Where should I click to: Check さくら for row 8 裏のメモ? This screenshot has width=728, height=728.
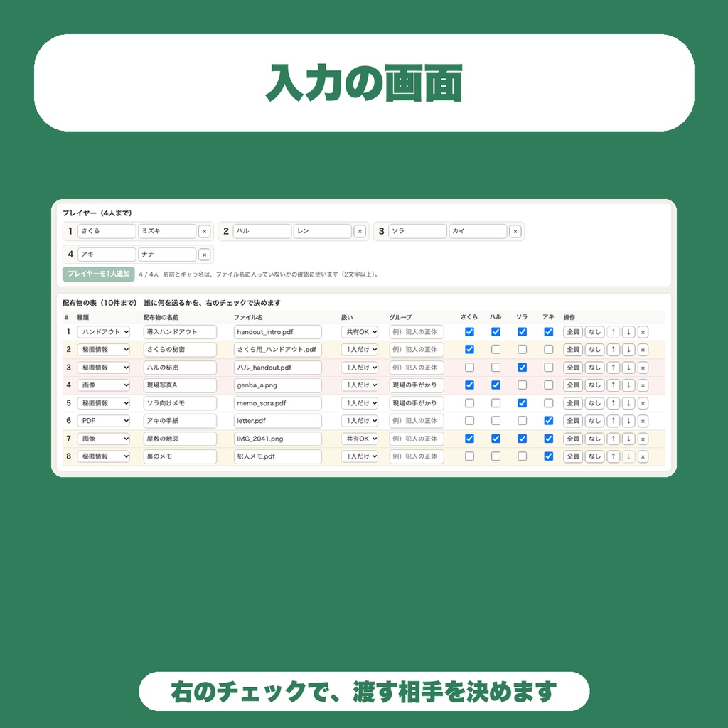(469, 456)
